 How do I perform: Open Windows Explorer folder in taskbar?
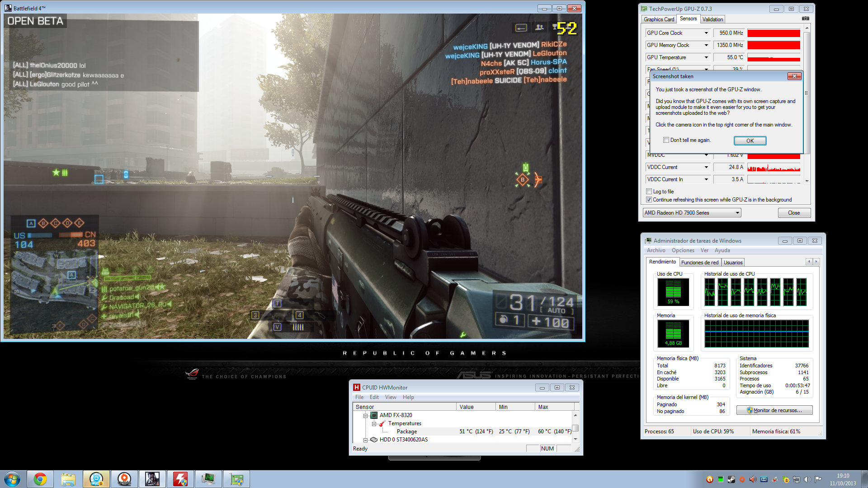click(x=68, y=479)
